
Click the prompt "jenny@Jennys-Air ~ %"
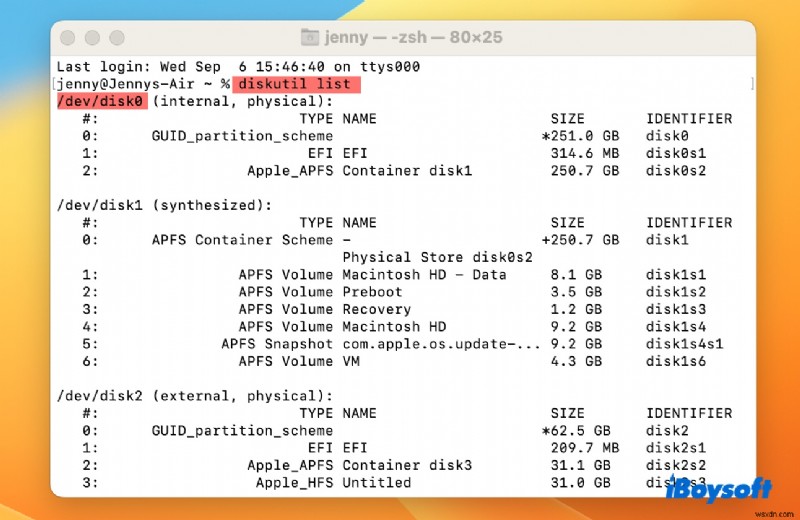pyautogui.click(x=143, y=84)
